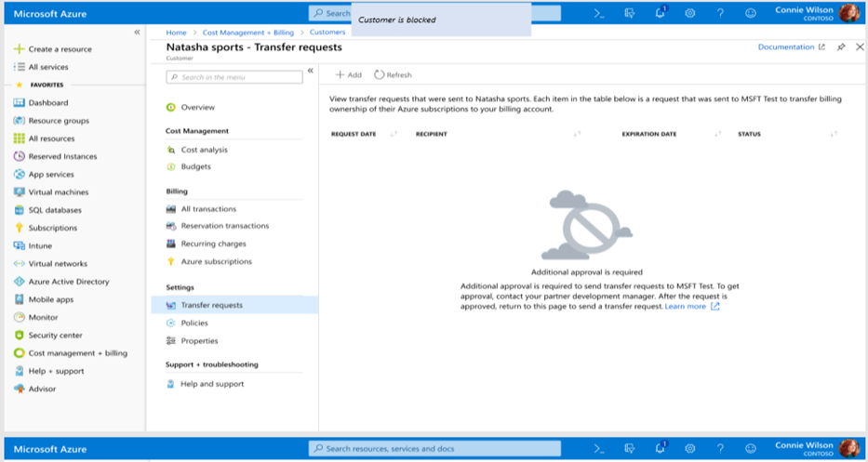
Task: Click Connie Wilson's profile avatar
Action: [x=848, y=13]
